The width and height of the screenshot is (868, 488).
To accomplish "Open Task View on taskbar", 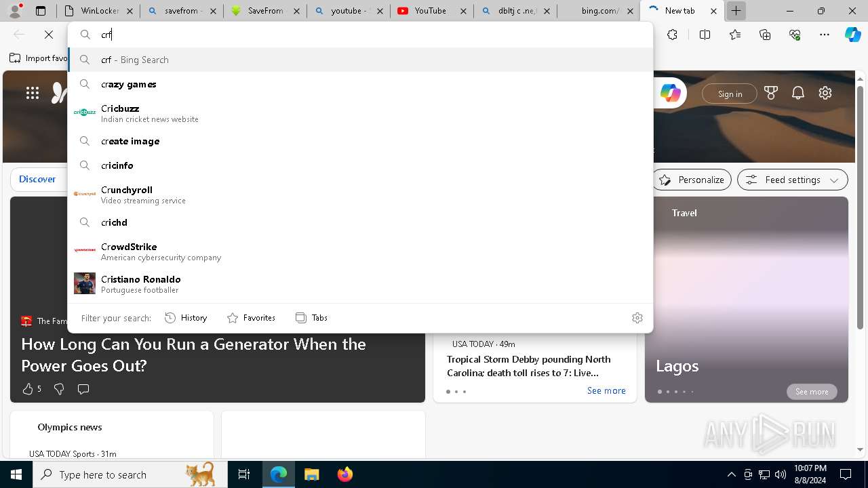I will pyautogui.click(x=244, y=474).
